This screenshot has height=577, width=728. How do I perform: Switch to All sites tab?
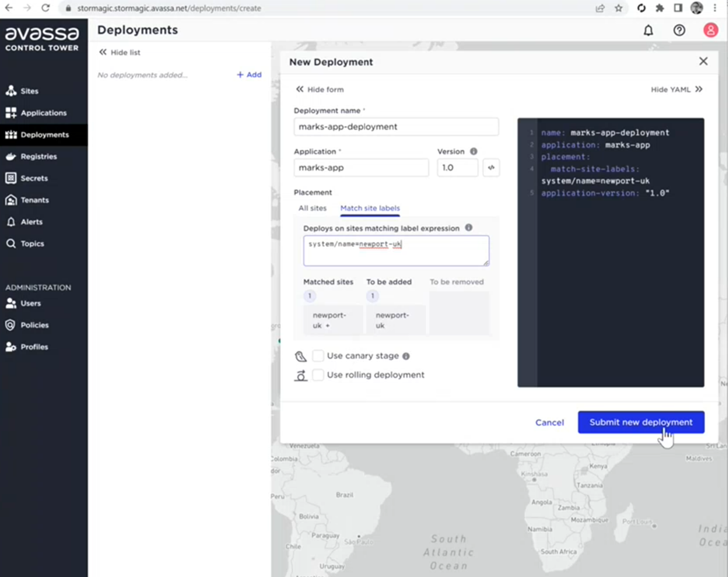[312, 208]
